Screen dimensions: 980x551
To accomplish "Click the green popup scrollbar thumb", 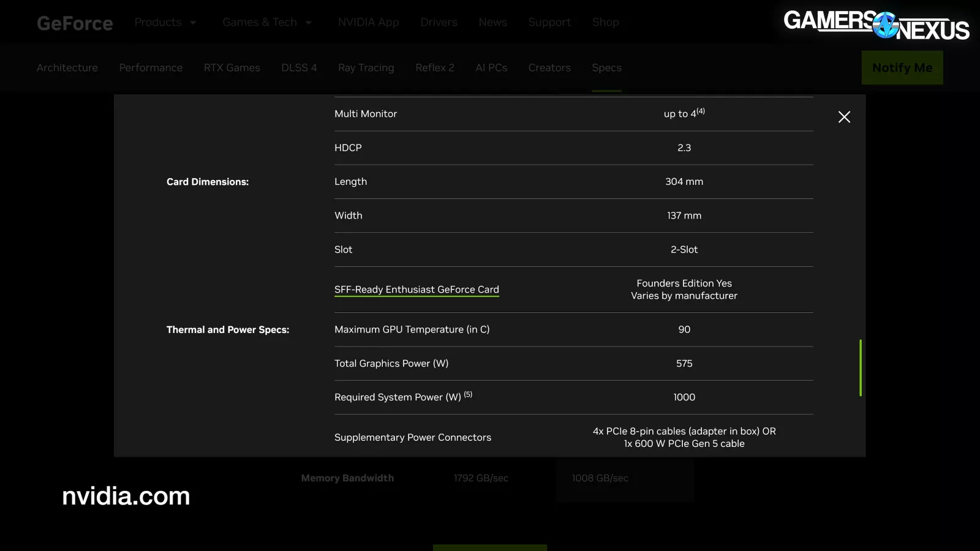I will pyautogui.click(x=860, y=367).
